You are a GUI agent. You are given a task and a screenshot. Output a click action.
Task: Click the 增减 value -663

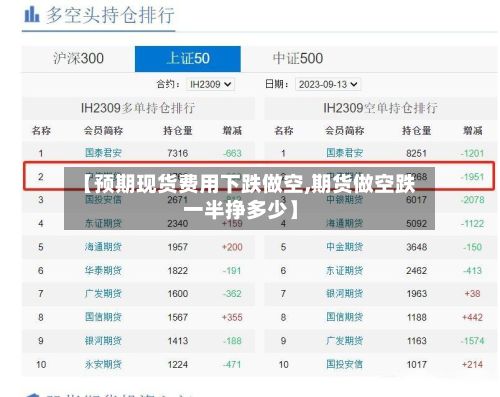click(x=232, y=153)
